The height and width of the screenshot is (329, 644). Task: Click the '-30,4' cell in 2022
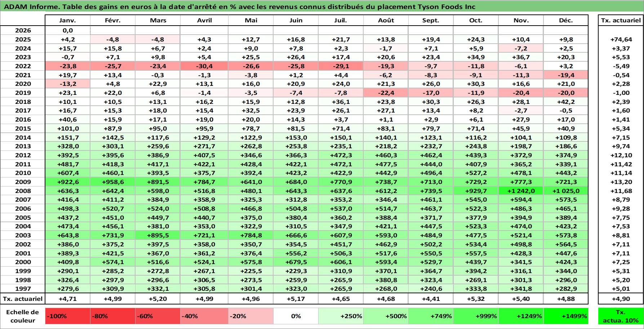(204, 66)
